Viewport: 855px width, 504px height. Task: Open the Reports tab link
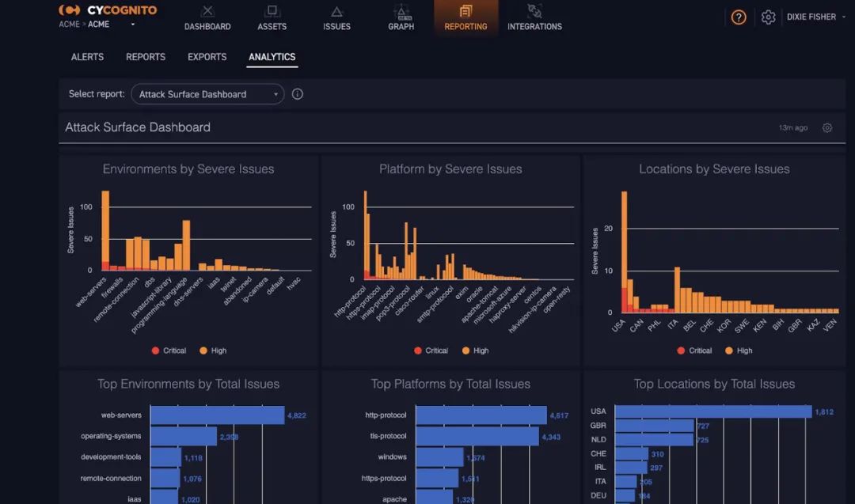point(146,57)
